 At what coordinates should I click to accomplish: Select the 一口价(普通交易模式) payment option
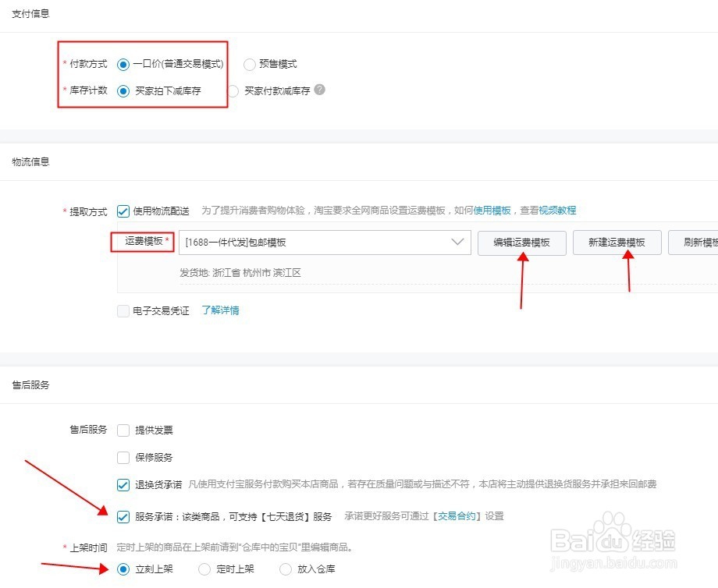[x=124, y=65]
